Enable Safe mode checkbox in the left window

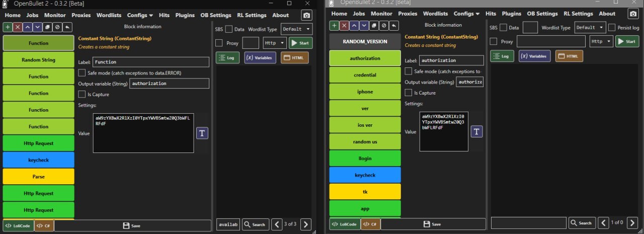(x=82, y=73)
